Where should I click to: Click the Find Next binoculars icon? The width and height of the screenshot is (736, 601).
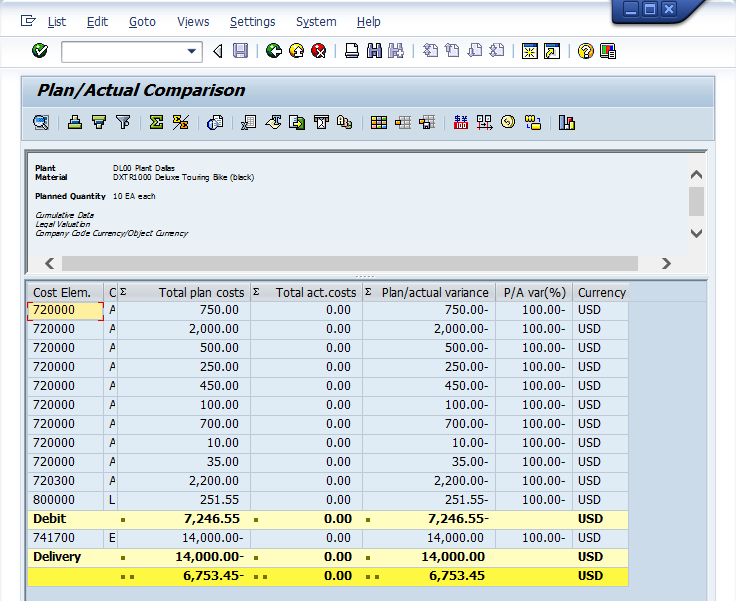pyautogui.click(x=396, y=51)
